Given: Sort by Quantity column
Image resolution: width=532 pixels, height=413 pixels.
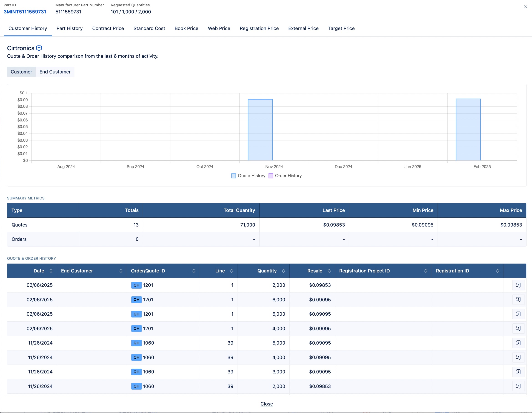Looking at the screenshot, I should point(284,271).
